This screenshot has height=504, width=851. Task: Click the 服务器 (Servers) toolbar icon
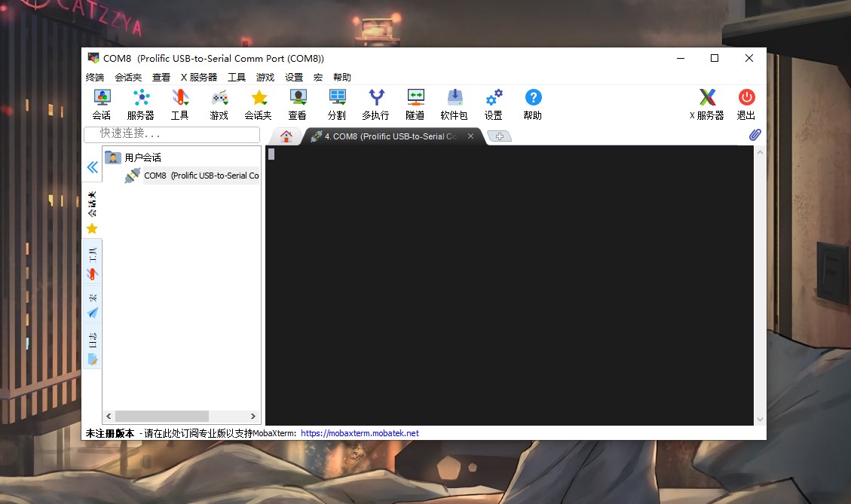coord(140,105)
